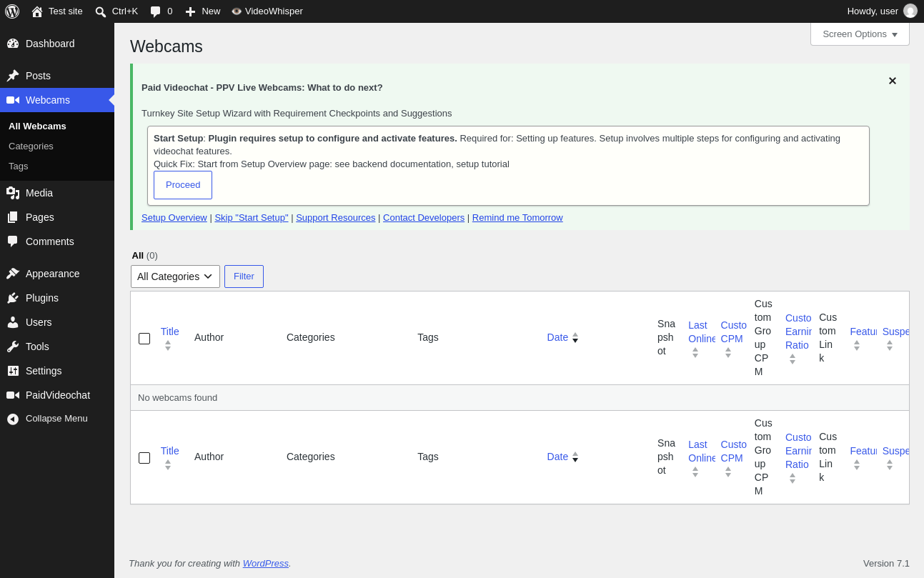924x578 pixels.
Task: Open Plugins via its plug icon
Action: pos(13,298)
